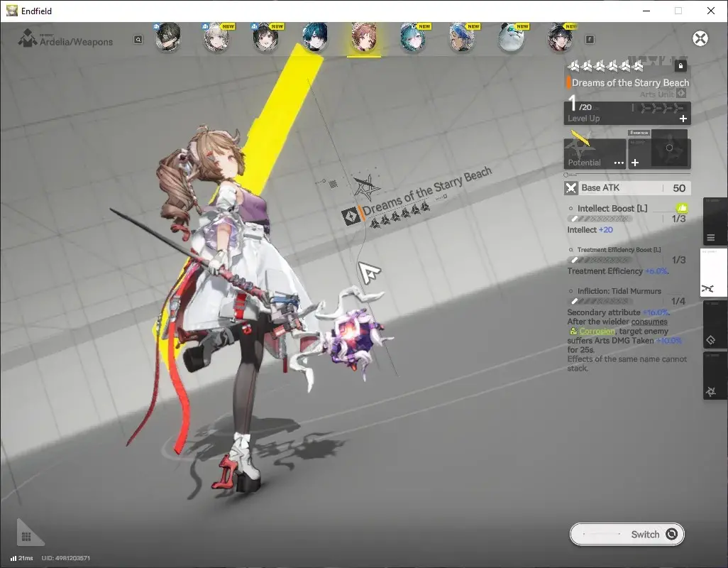Open the Corrosion keyword link
This screenshot has height=568, width=728.
[x=597, y=331]
